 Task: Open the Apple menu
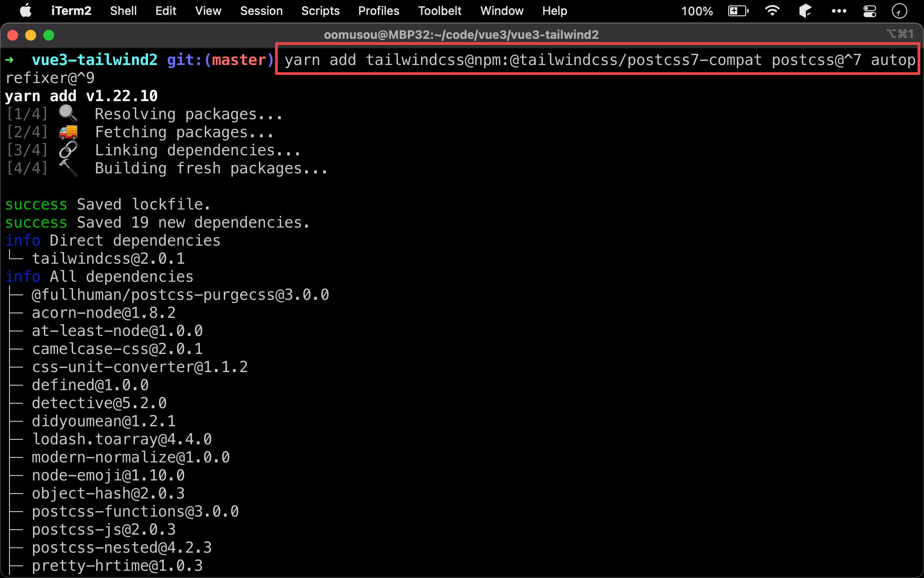coord(26,10)
